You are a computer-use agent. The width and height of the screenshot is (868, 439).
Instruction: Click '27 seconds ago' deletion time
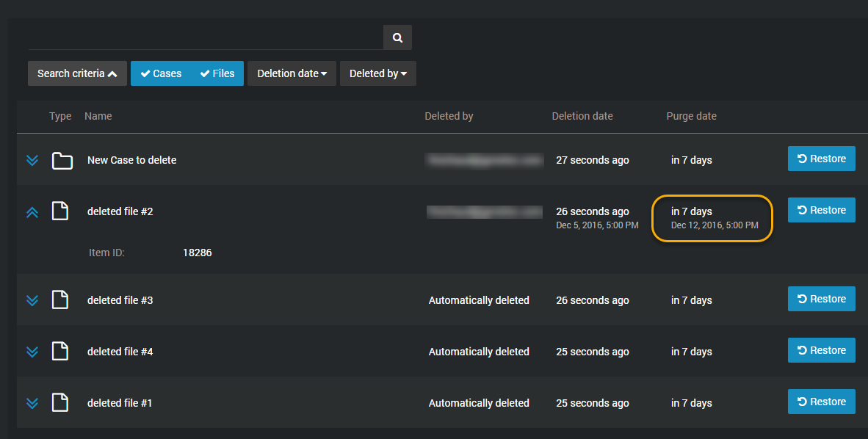[x=593, y=161]
